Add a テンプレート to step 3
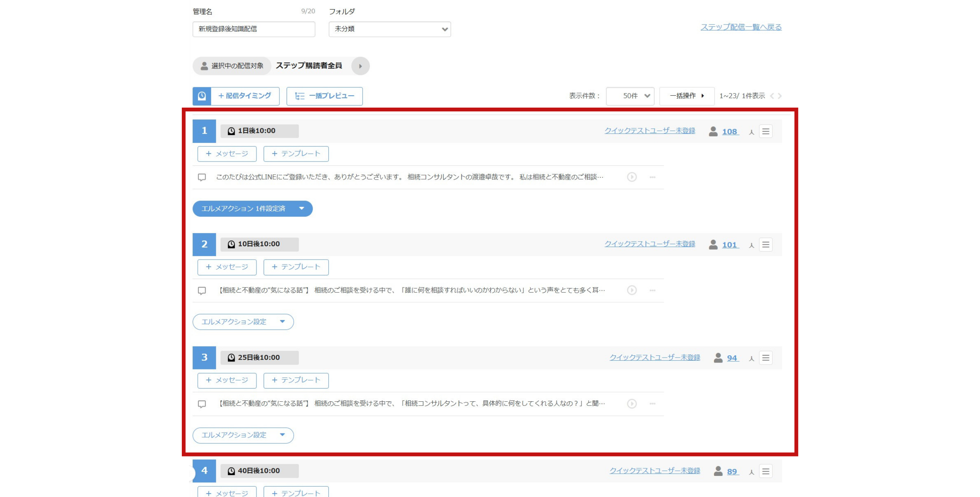Viewport: 980px width, 497px height. coord(296,381)
